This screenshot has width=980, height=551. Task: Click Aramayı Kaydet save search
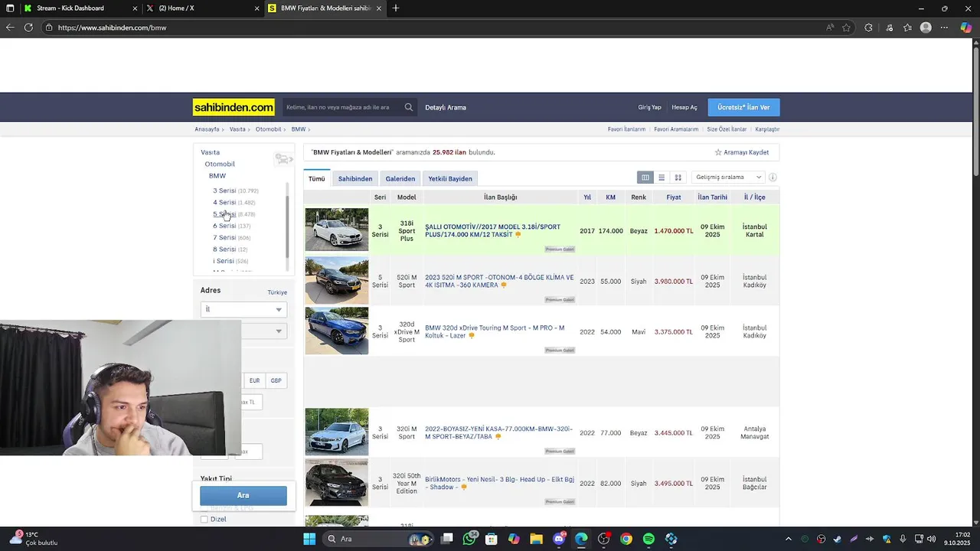point(742,152)
